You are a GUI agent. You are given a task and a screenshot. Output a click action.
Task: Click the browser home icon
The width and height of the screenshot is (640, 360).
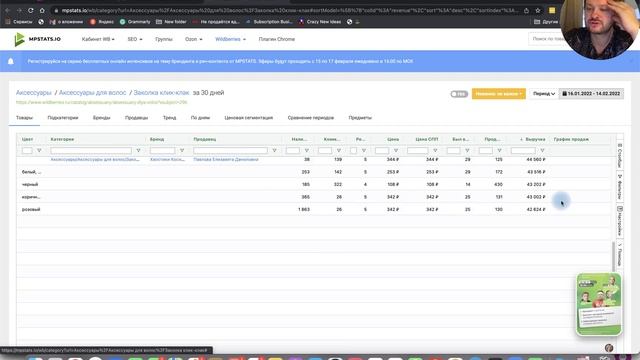point(42,10)
